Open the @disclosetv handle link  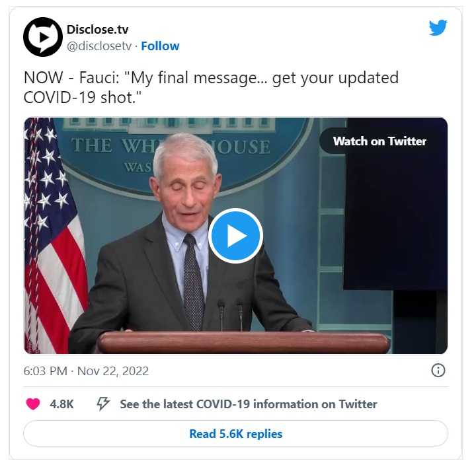coord(99,46)
